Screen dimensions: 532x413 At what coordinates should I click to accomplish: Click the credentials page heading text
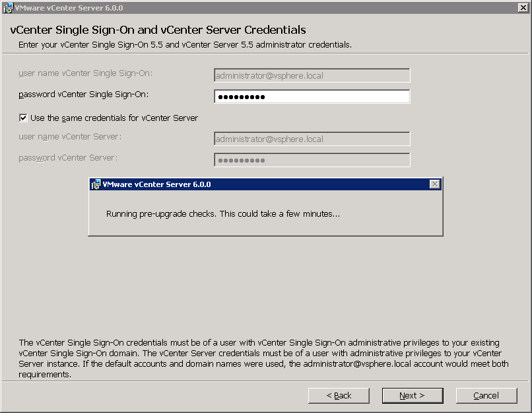click(158, 30)
